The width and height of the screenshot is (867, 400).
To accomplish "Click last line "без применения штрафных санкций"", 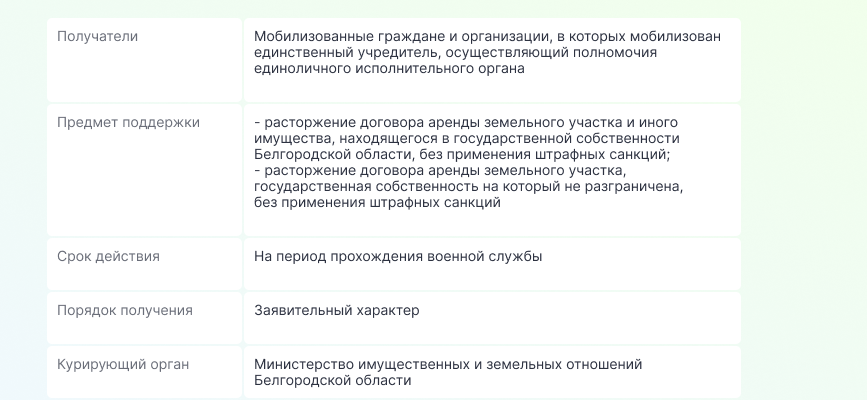I will click(378, 202).
